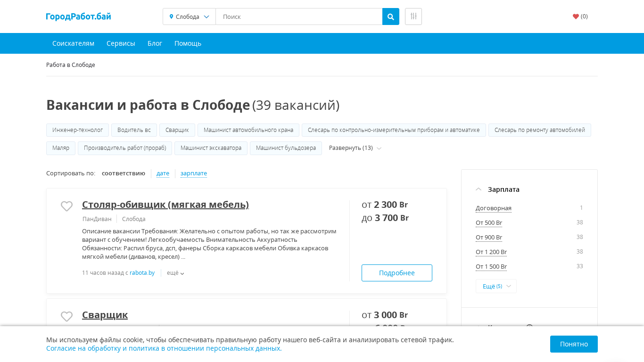Click Подробнее on Столяр-обивщик card
Screen dimensions: 644x362
click(x=397, y=273)
